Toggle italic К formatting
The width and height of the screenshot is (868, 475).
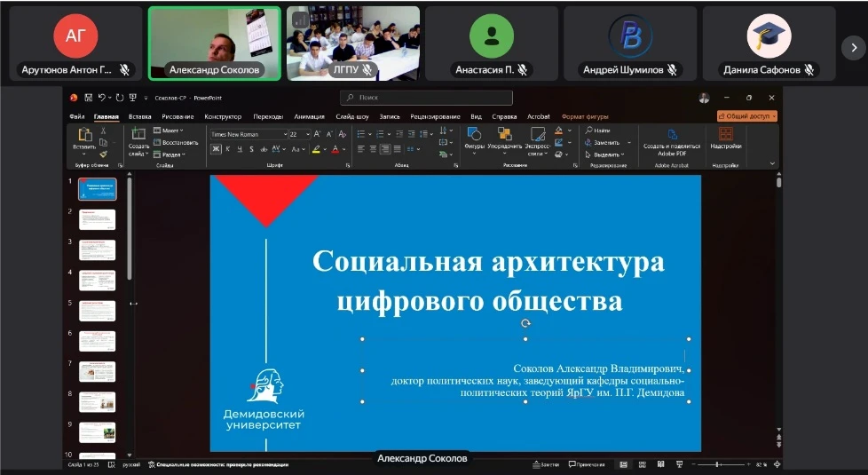pyautogui.click(x=227, y=149)
